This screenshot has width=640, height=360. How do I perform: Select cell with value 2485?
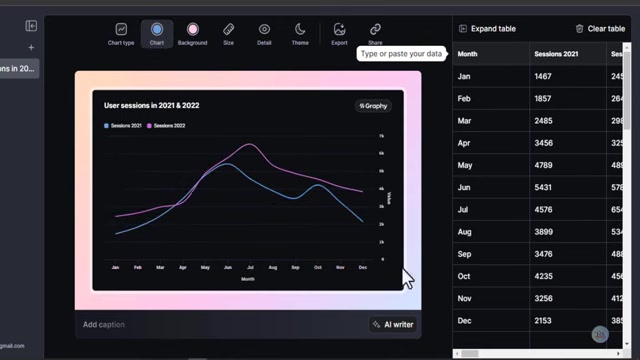click(568, 121)
